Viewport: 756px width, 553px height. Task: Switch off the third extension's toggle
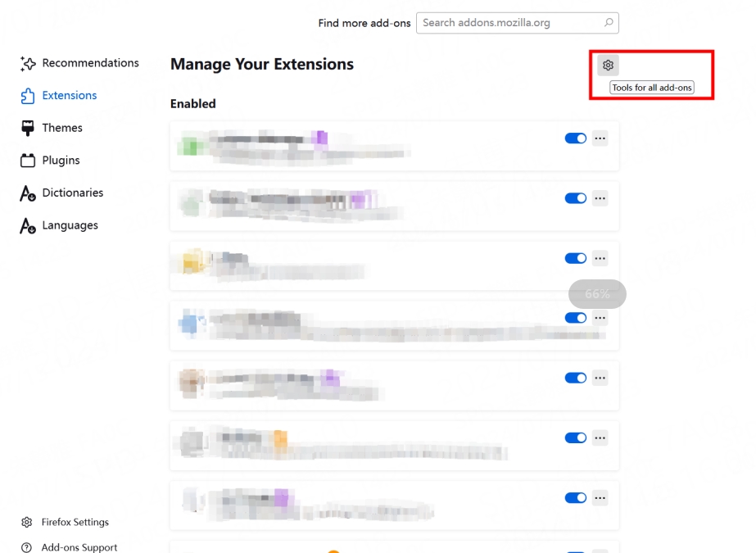coord(576,258)
